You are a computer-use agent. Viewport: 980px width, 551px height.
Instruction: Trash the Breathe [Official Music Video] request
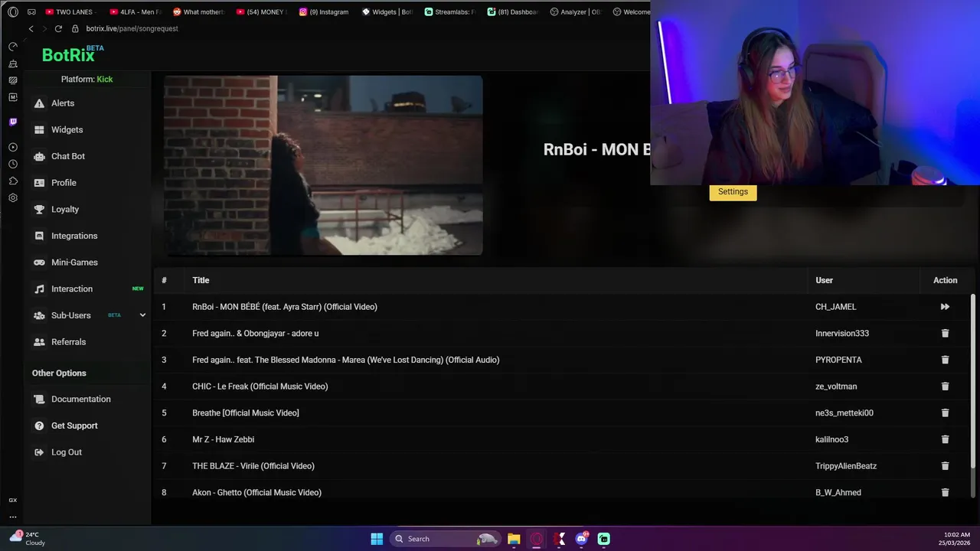coord(945,413)
